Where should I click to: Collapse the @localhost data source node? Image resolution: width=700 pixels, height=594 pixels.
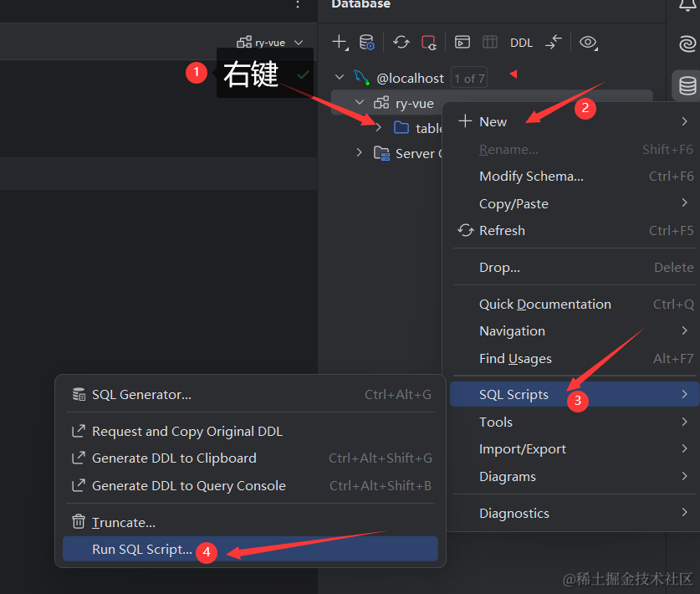coord(340,78)
